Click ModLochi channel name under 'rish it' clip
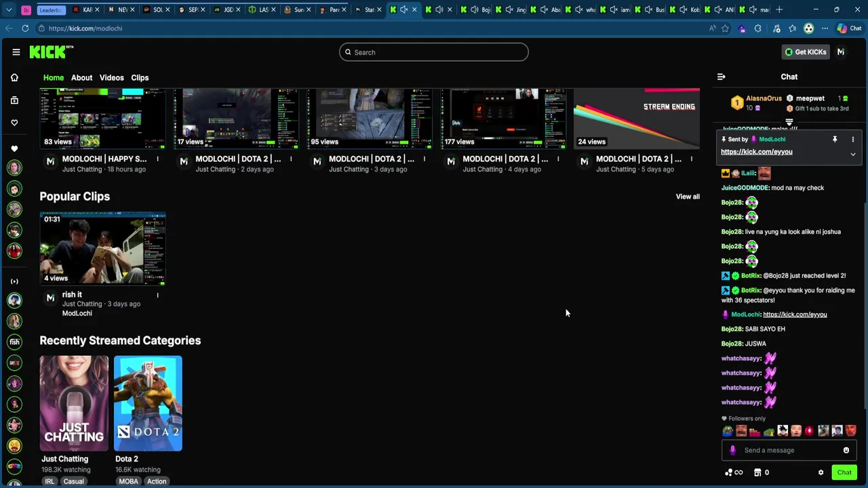The image size is (868, 488). [x=77, y=313]
